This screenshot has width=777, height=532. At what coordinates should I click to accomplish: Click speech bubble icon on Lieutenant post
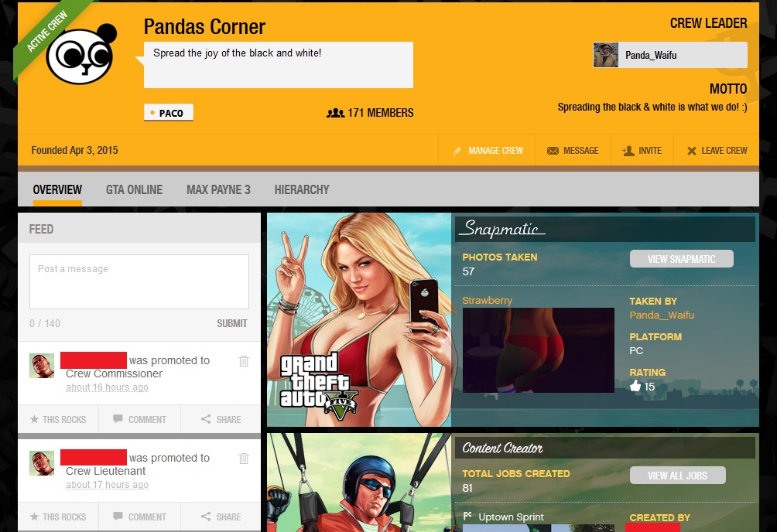point(118,517)
